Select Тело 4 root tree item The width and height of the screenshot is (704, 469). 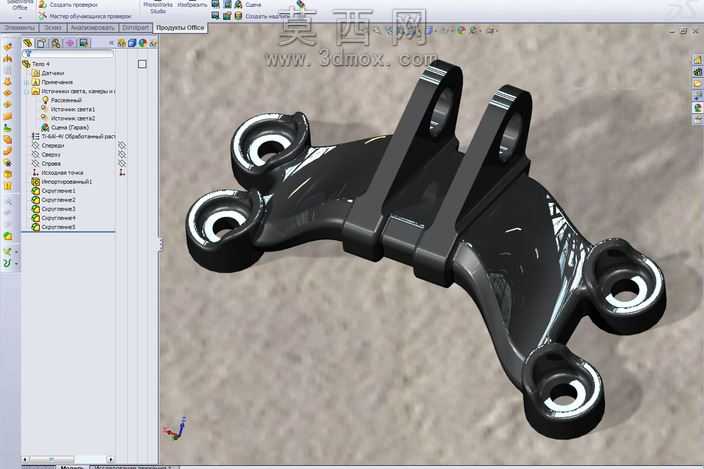40,64
